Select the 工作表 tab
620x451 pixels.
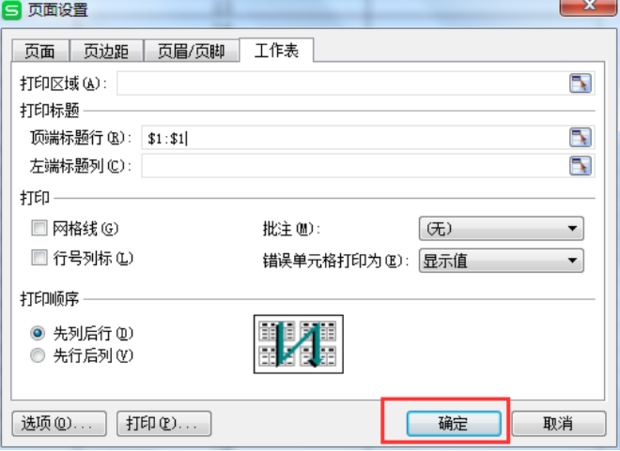click(276, 50)
